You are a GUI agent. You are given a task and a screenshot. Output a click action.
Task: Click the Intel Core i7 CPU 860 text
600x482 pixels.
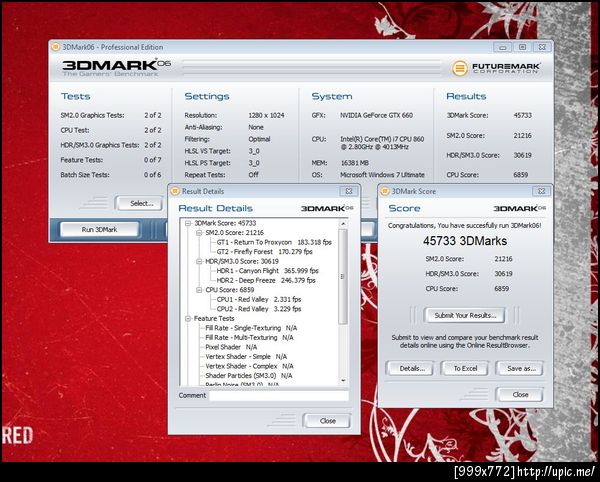click(382, 143)
